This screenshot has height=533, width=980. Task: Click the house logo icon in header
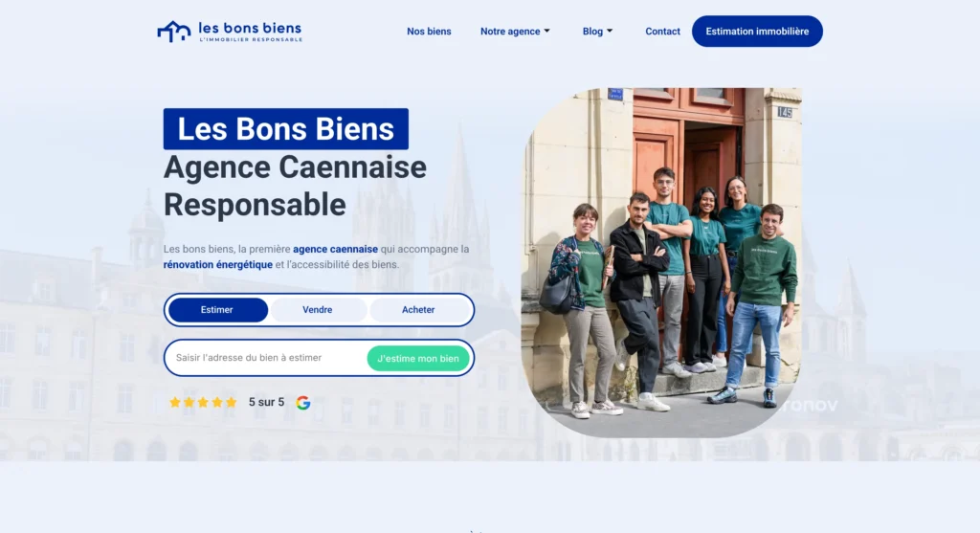point(174,32)
